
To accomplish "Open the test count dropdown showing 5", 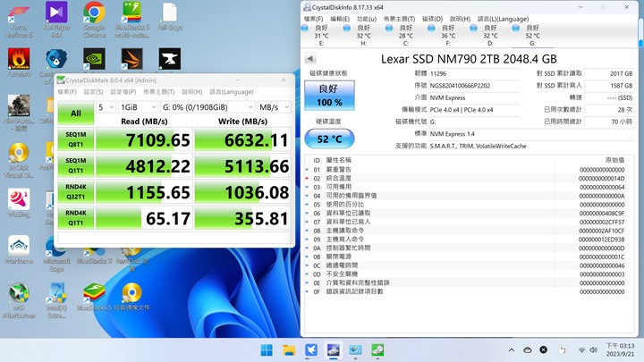I will [x=106, y=107].
